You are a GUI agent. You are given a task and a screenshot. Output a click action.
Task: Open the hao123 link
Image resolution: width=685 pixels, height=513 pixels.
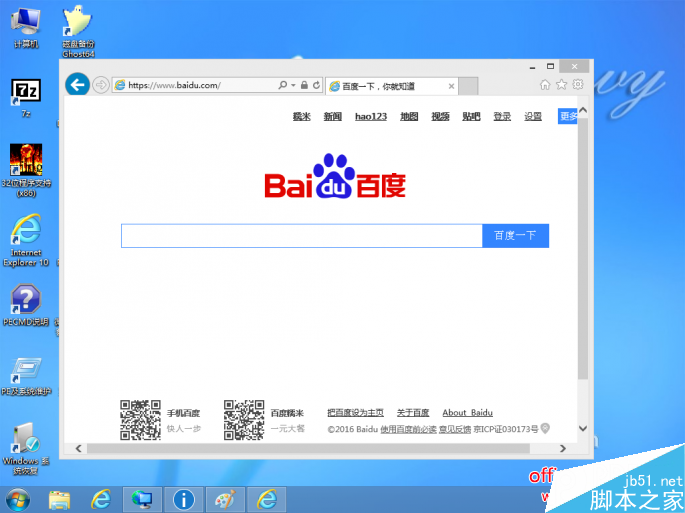(x=371, y=116)
